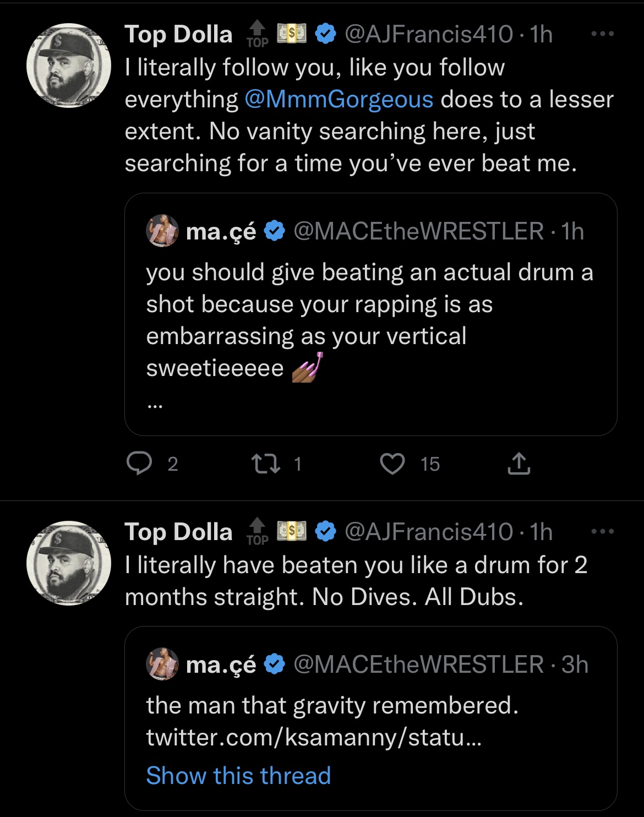Tap the @AJFrancis410 handle on first tweet
This screenshot has height=817, width=644.
click(429, 34)
